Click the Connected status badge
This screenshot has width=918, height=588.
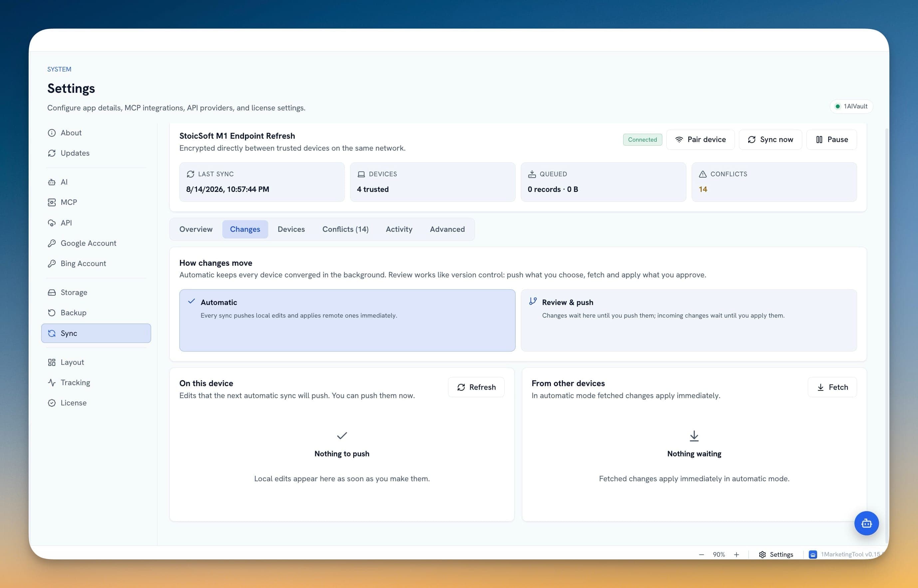point(642,139)
